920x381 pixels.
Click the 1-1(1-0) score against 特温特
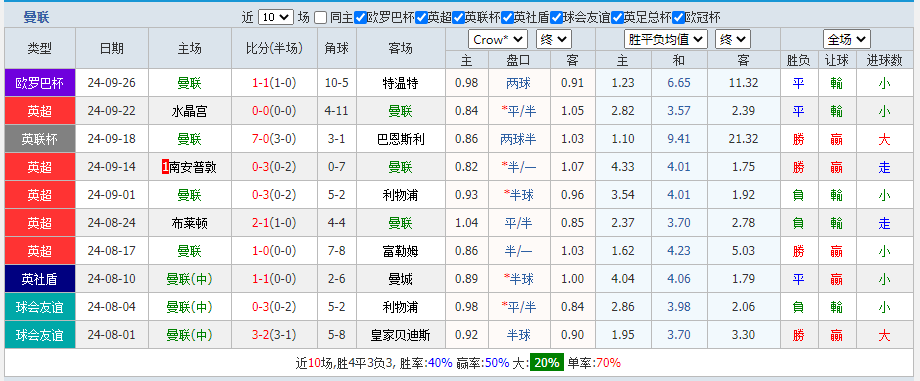click(x=274, y=83)
